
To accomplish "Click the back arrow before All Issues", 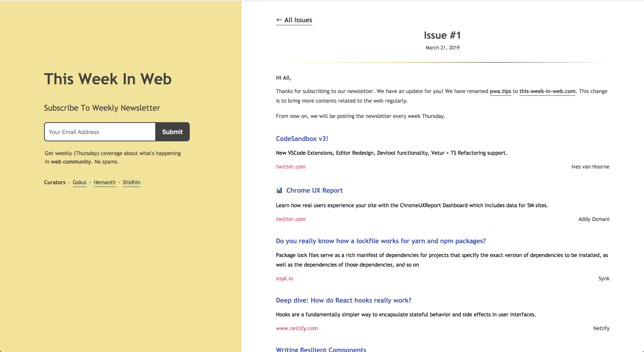I will 279,20.
